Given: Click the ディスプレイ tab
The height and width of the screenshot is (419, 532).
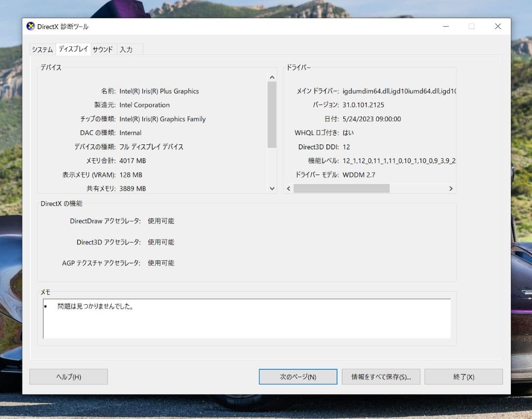Looking at the screenshot, I should [x=73, y=49].
